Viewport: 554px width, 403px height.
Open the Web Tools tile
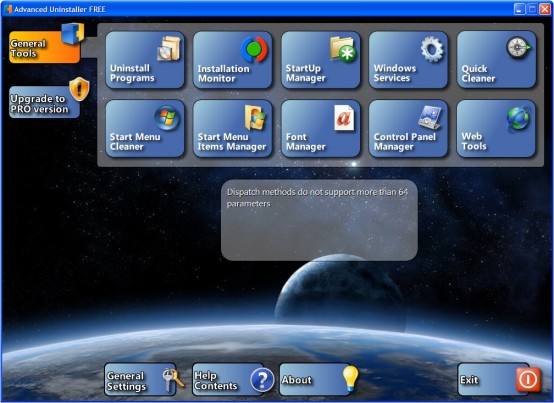(496, 129)
